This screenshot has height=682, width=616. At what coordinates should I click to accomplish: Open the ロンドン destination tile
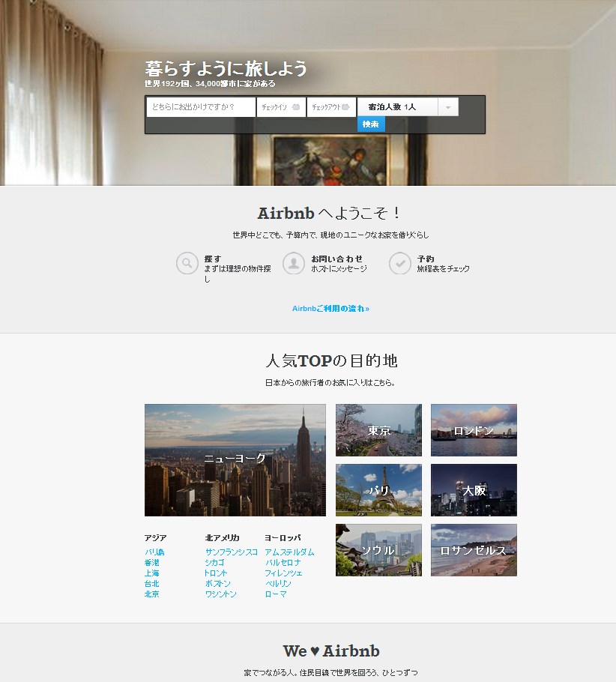tap(474, 430)
